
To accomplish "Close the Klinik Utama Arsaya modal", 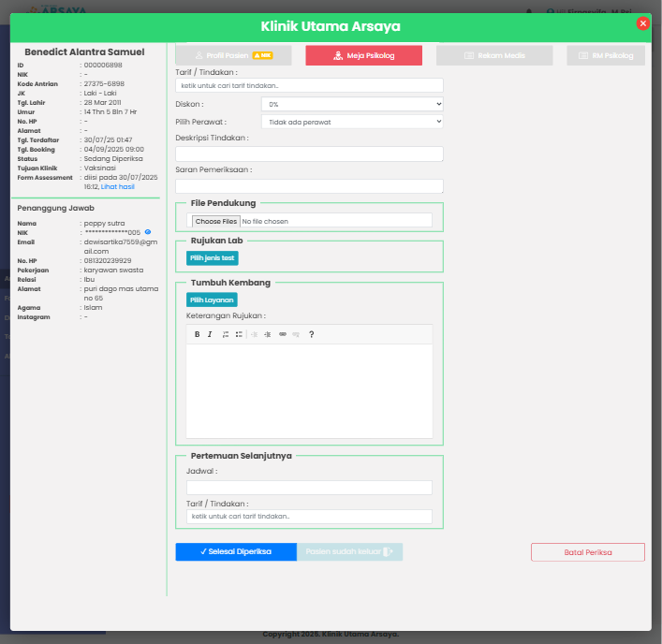I will [642, 23].
